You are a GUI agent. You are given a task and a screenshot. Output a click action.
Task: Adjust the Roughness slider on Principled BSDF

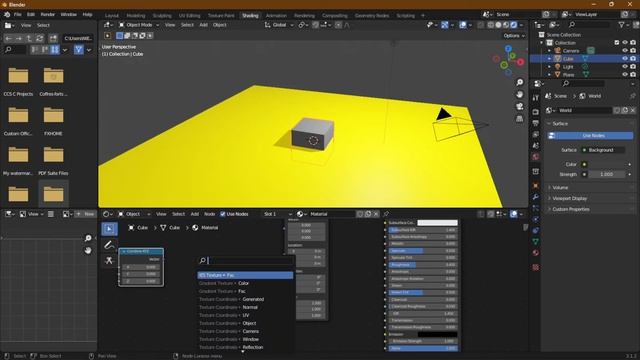pyautogui.click(x=422, y=264)
